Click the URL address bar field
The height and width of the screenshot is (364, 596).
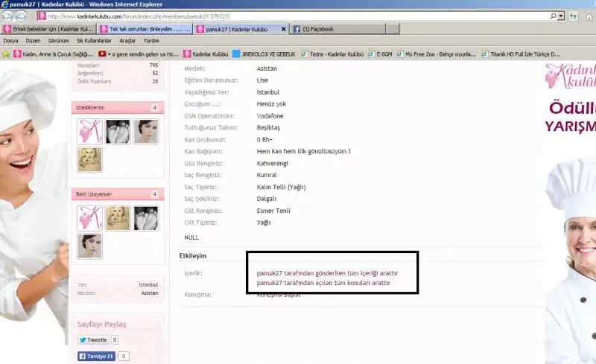coord(298,16)
